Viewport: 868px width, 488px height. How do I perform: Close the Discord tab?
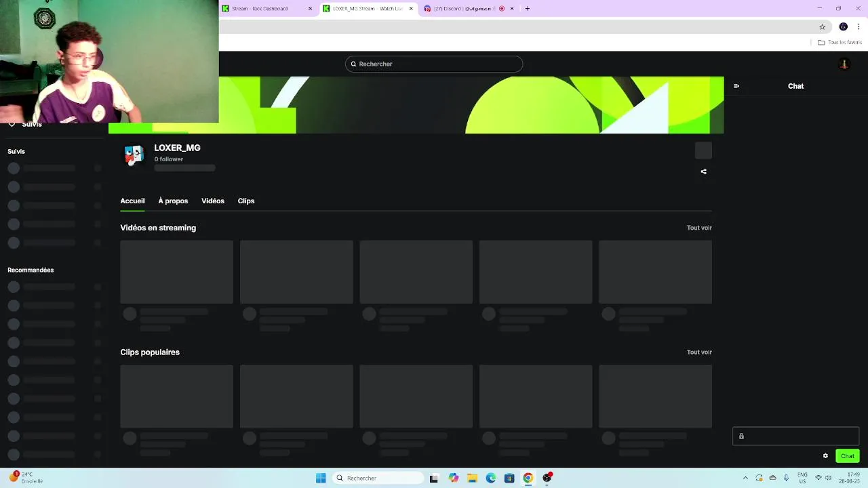click(x=512, y=9)
